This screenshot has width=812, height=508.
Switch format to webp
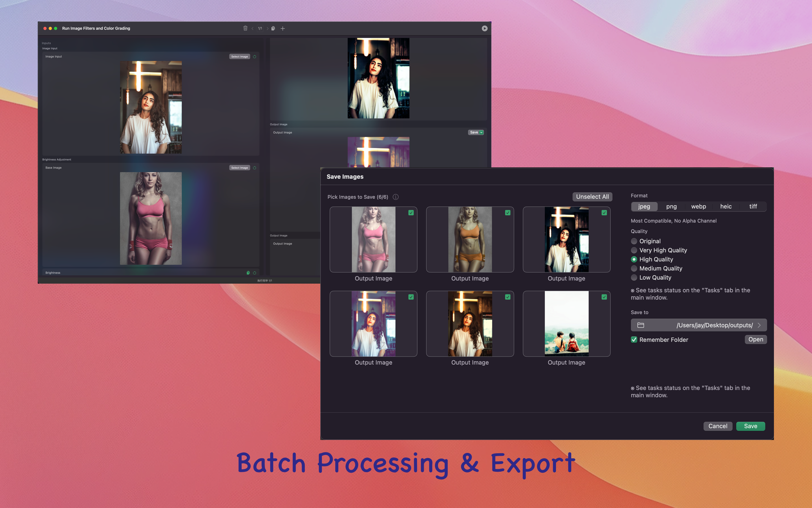click(x=699, y=207)
